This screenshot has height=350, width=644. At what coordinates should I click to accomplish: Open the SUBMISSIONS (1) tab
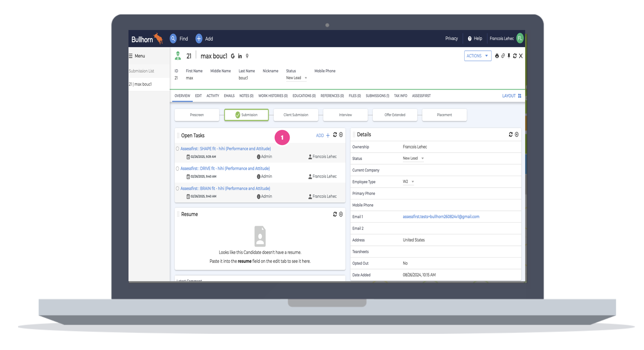click(377, 96)
